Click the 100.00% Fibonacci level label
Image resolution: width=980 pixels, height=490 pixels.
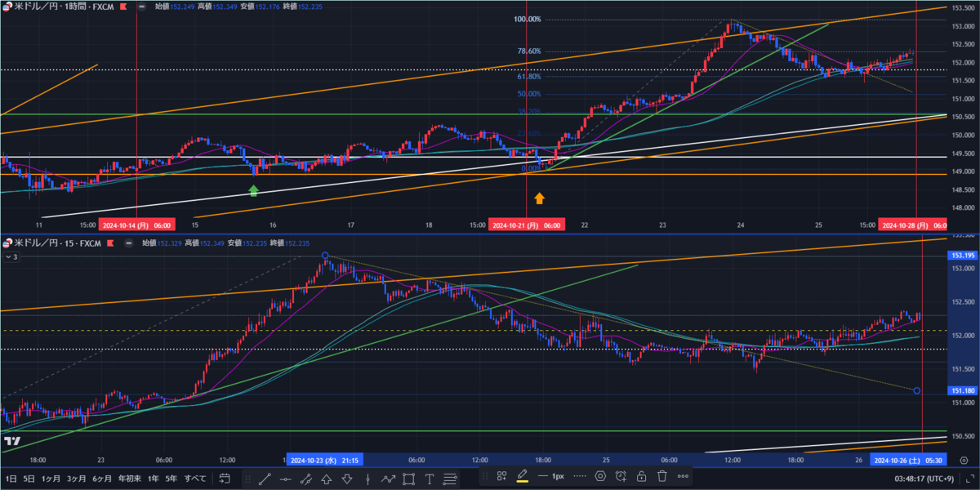(528, 19)
